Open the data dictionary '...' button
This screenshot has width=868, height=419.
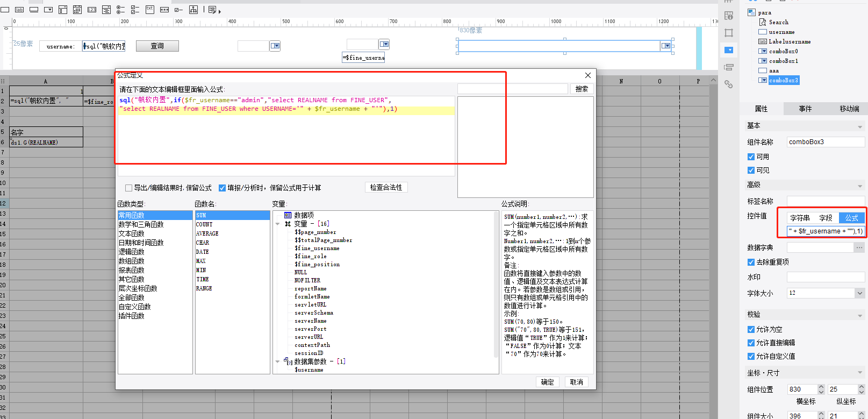859,247
